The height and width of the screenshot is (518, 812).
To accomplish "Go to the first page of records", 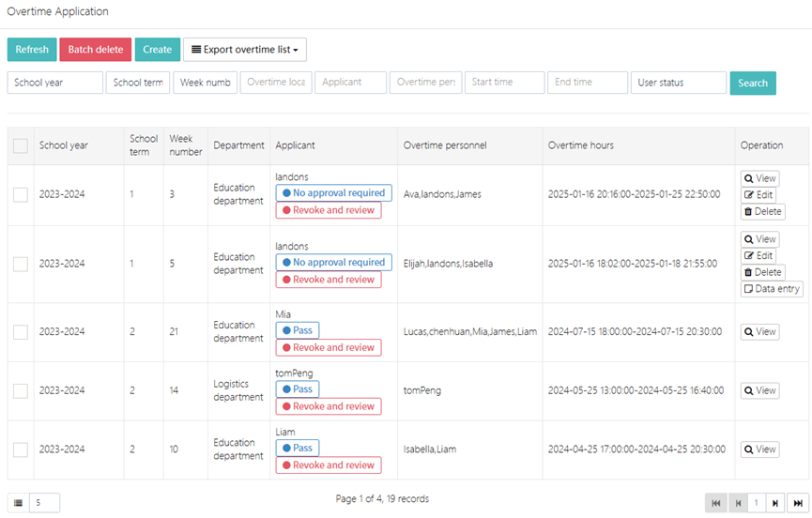I will coord(716,503).
